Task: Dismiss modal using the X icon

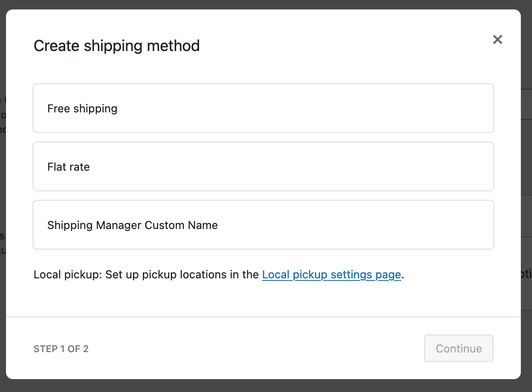Action: [x=497, y=39]
